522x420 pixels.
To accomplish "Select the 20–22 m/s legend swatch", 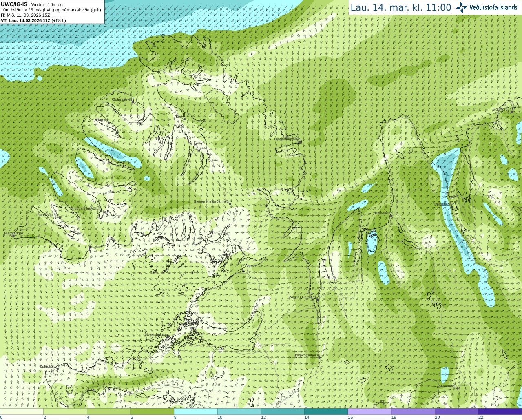I will click(456, 411).
